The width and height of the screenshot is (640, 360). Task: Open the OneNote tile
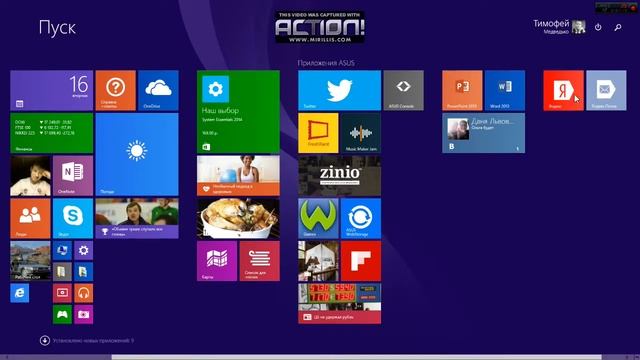pos(73,176)
